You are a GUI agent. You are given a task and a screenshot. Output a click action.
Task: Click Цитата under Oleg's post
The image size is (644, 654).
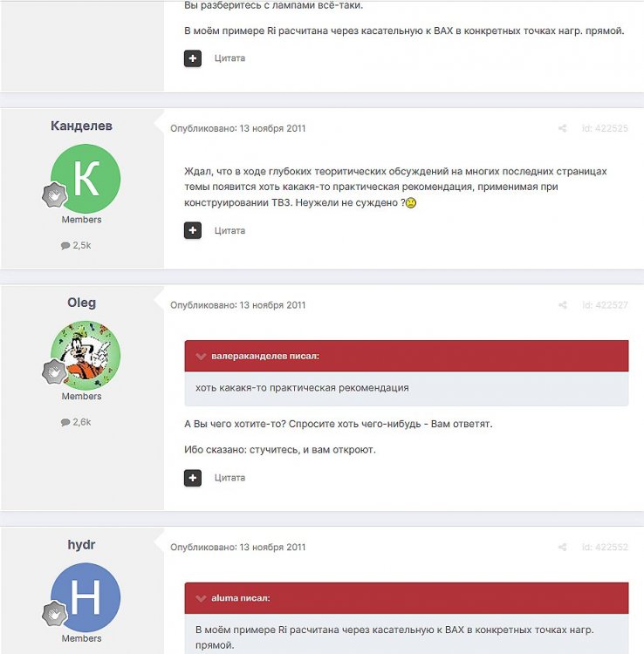tap(230, 478)
